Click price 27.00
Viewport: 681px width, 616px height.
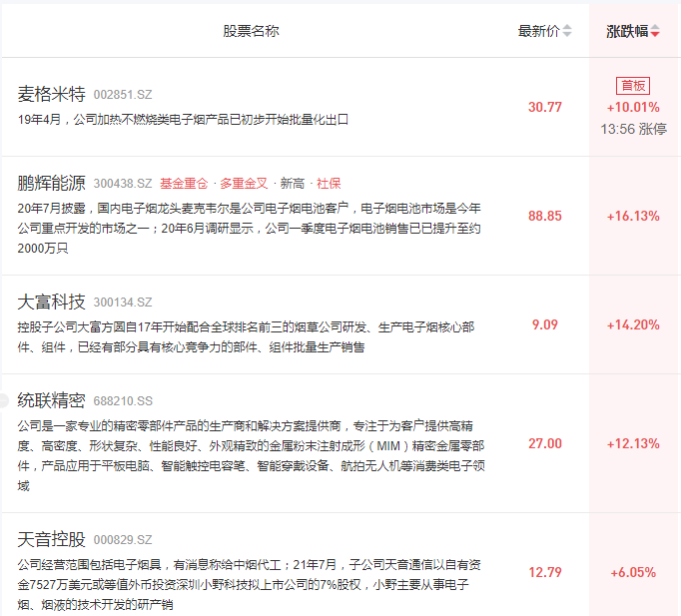544,443
